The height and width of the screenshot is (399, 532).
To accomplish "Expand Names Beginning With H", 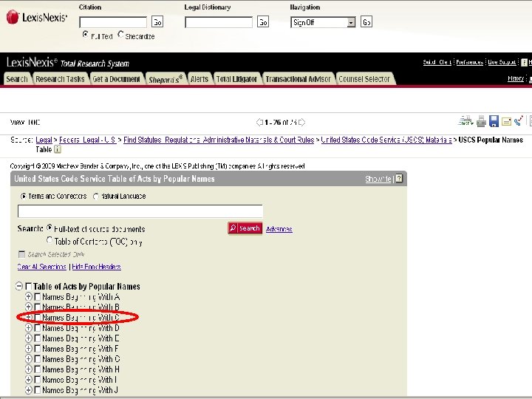I will (x=29, y=369).
